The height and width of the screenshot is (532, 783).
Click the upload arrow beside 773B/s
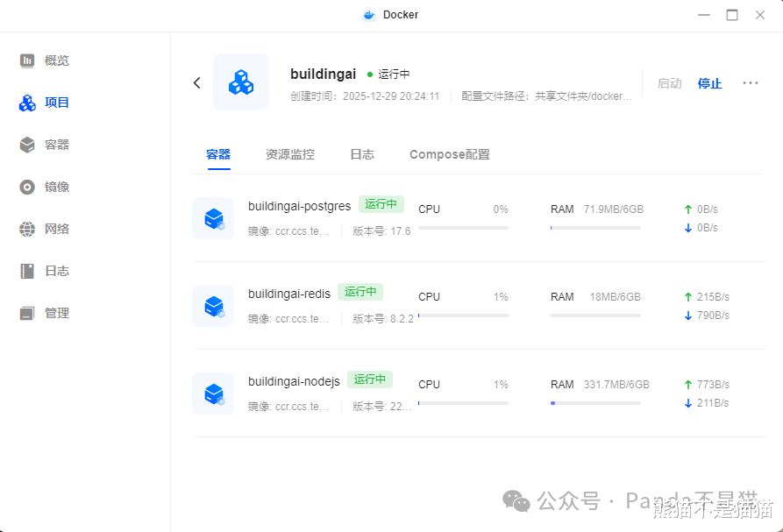(688, 385)
